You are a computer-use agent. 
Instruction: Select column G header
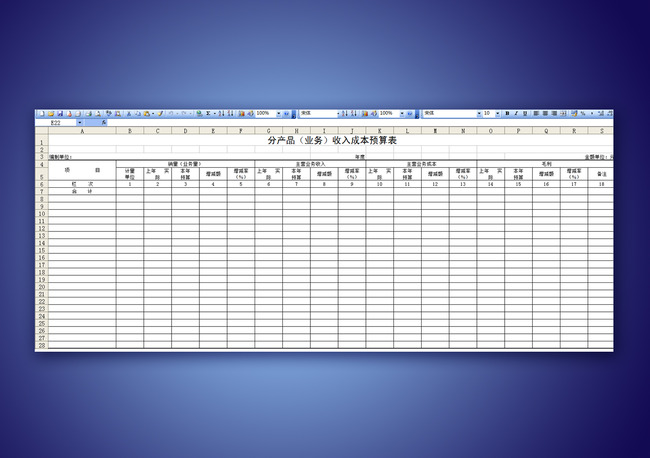[x=269, y=131]
